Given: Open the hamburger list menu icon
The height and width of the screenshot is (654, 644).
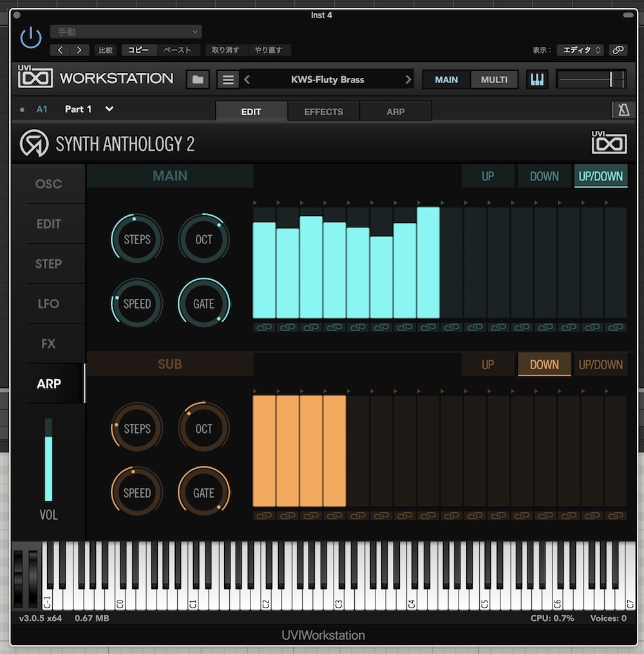Looking at the screenshot, I should coord(227,79).
